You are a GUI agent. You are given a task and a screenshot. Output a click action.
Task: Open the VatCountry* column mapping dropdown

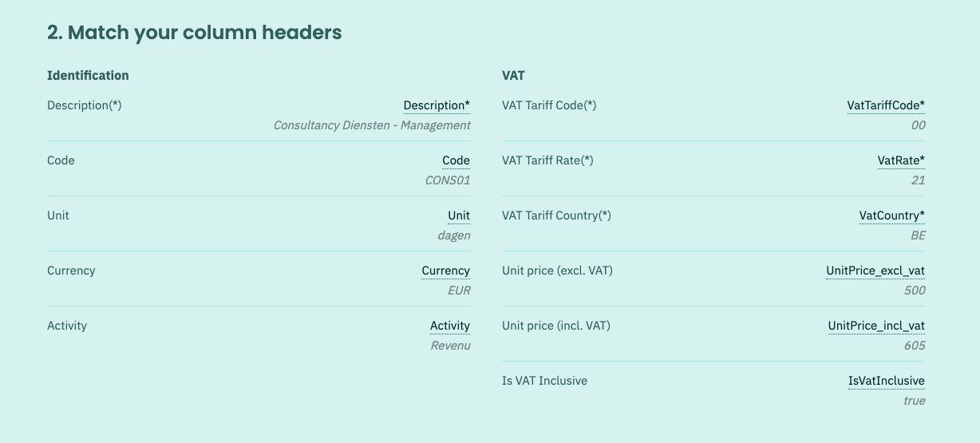click(892, 216)
